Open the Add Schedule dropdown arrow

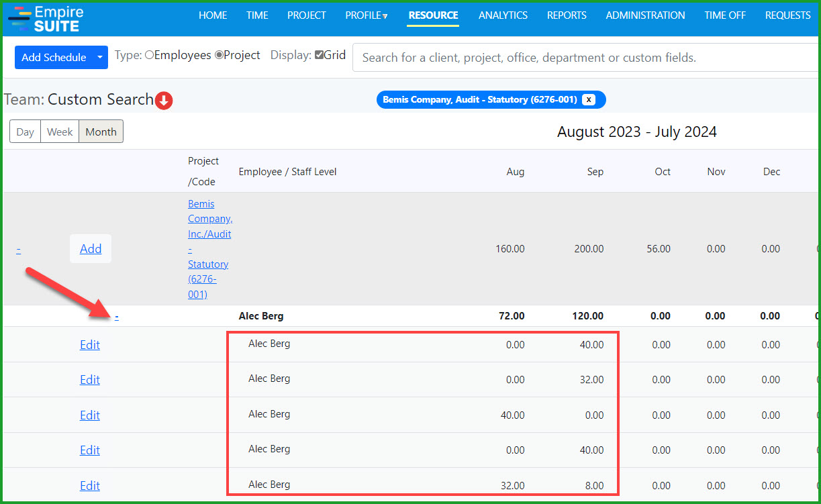100,57
